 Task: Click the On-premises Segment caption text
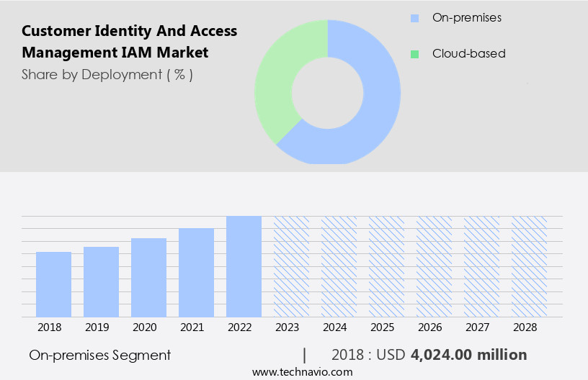(100, 355)
